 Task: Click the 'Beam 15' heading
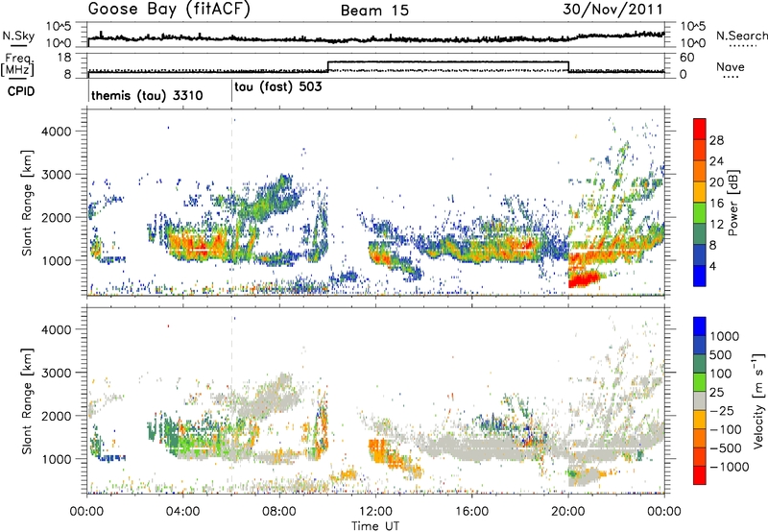point(374,11)
